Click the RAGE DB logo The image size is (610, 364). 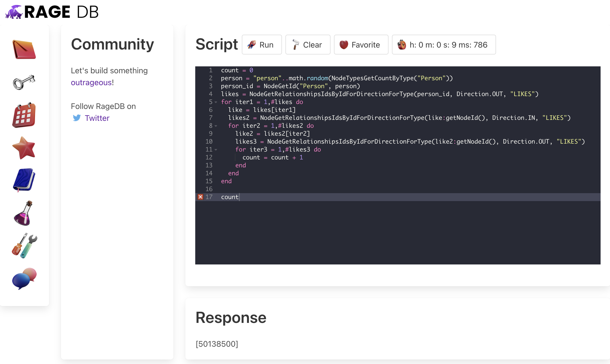coord(52,12)
